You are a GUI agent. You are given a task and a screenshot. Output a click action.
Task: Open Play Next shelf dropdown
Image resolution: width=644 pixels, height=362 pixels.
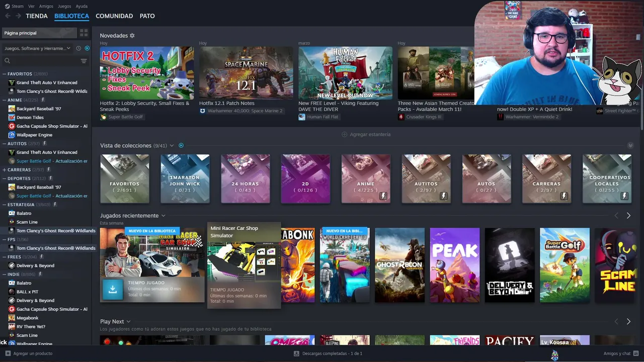[x=128, y=322]
